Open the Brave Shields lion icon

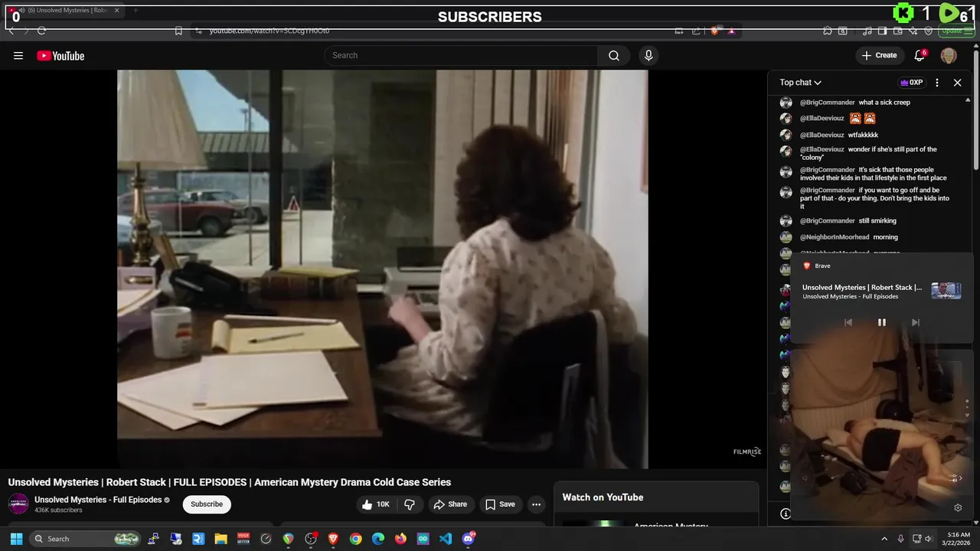715,31
